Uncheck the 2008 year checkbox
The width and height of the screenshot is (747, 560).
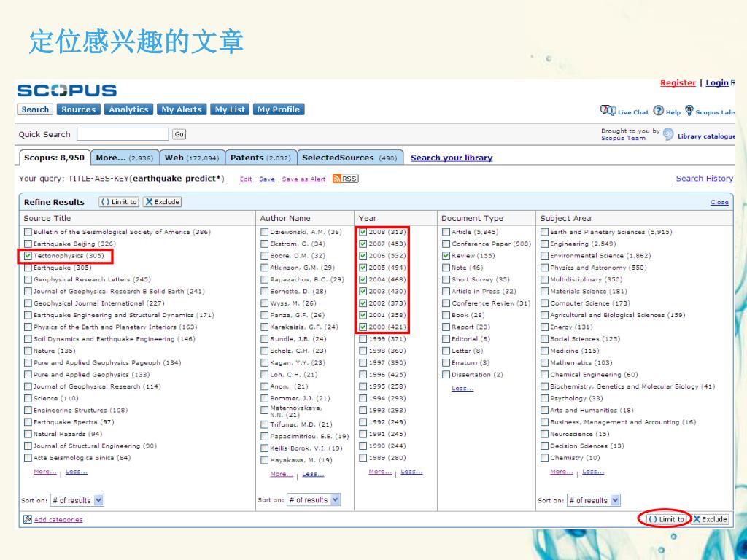pos(363,232)
